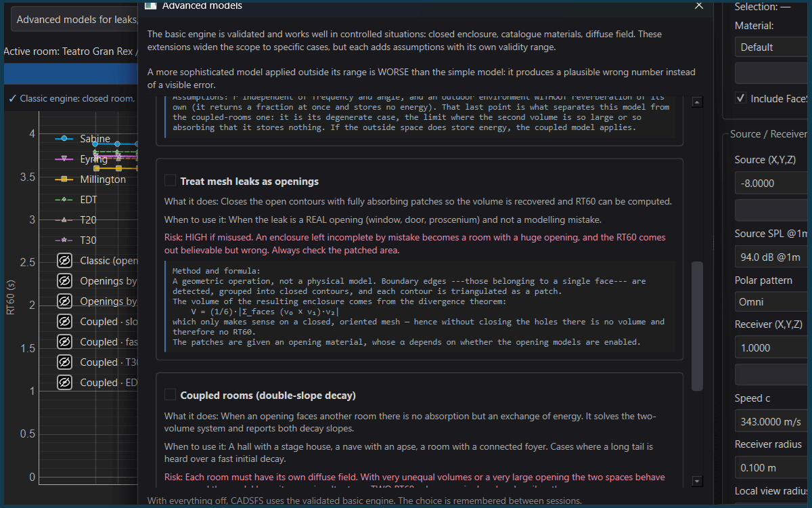Show the hidden Coupled · T30 series
This screenshot has width=812, height=508.
[x=64, y=362]
